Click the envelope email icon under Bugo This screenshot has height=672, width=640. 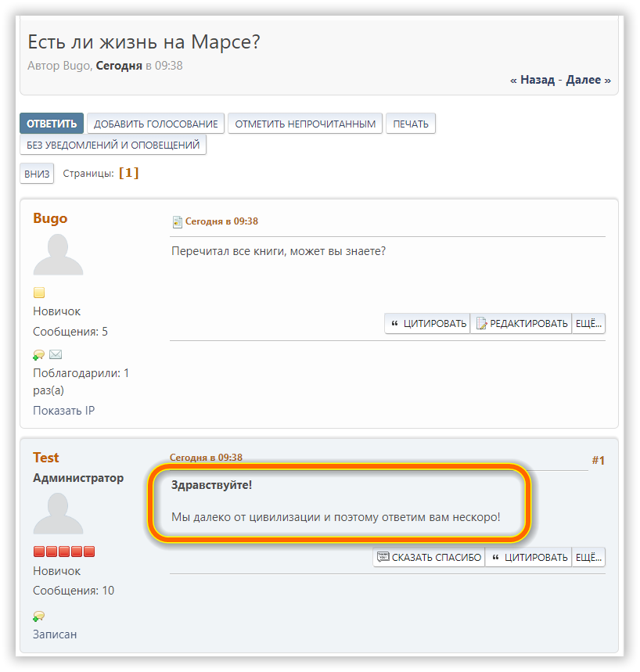point(56,354)
